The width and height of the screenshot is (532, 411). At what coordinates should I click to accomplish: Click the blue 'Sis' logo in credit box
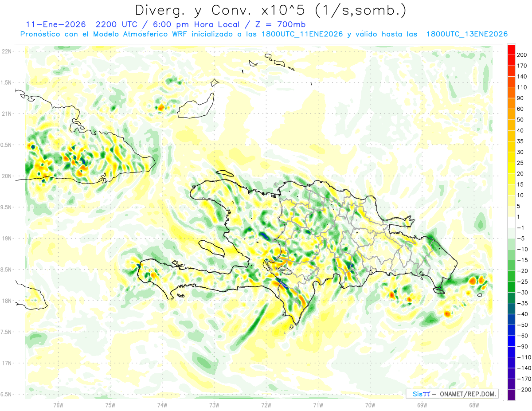point(417,394)
